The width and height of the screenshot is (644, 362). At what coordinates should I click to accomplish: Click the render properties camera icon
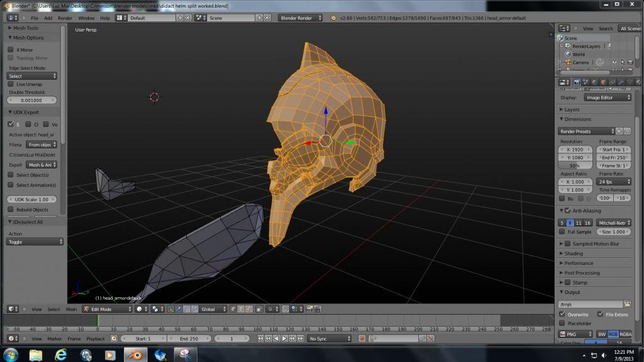(x=577, y=82)
